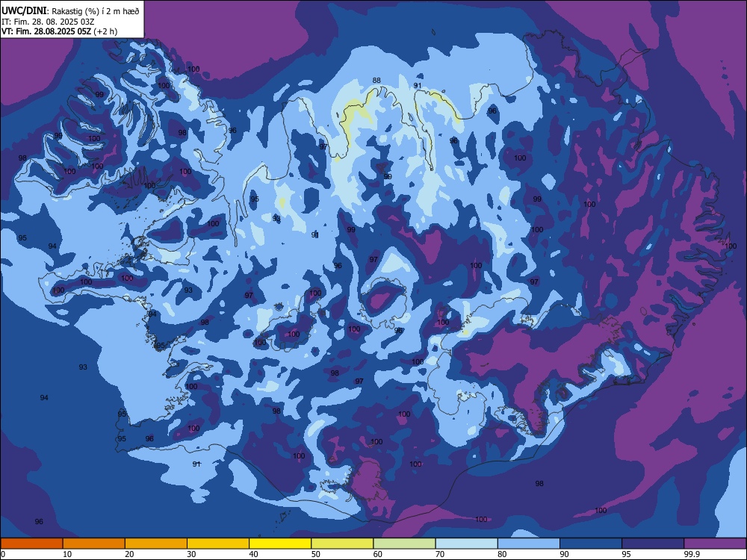Click the '80' legend scale label
Image resolution: width=747 pixels, height=560 pixels.
click(502, 554)
